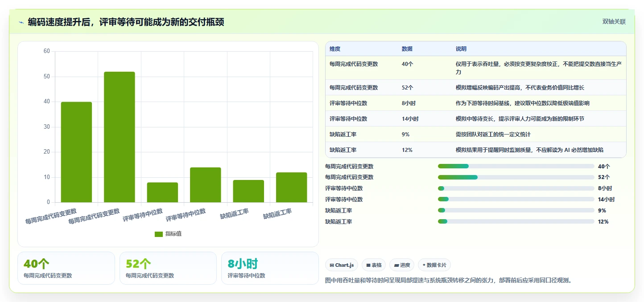Open the 40个 KPI card below the chart
Image resolution: width=644 pixels, height=302 pixels.
(66, 268)
